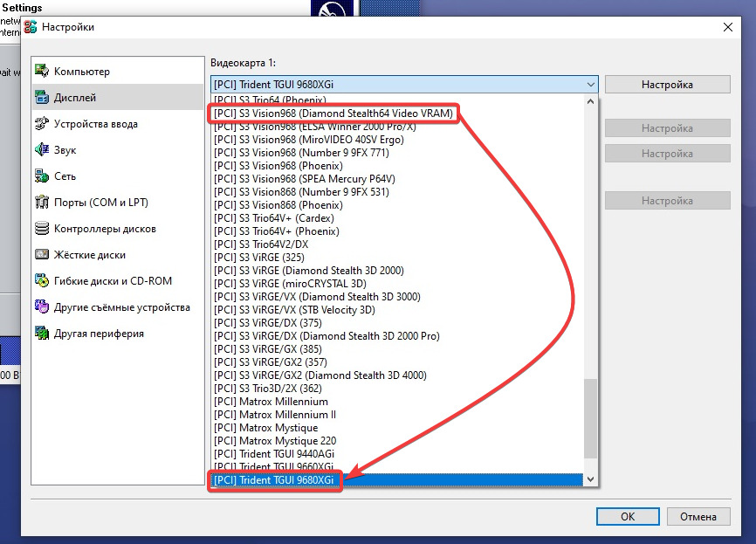The height and width of the screenshot is (544, 756).
Task: Click scroll-down arrow of the video card list
Action: [591, 479]
